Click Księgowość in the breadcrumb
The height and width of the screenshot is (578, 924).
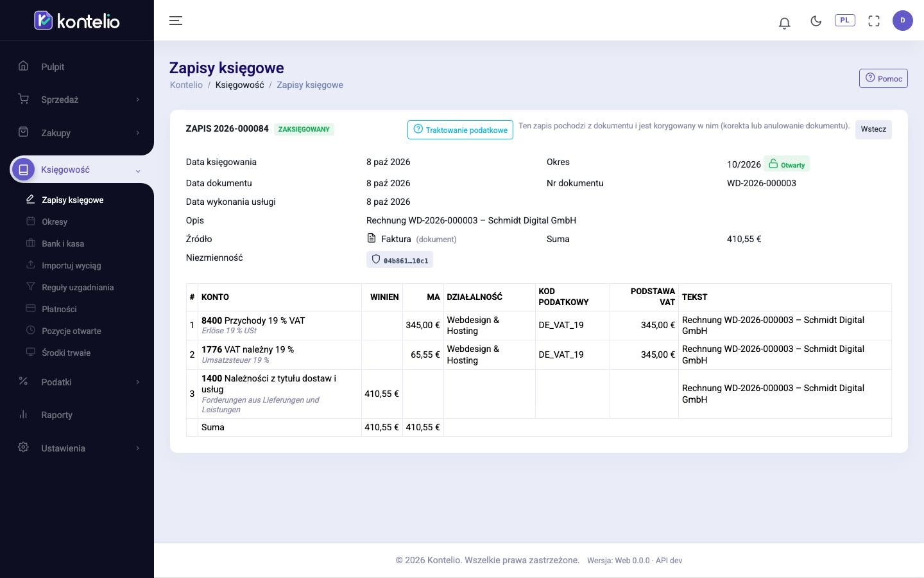point(239,85)
